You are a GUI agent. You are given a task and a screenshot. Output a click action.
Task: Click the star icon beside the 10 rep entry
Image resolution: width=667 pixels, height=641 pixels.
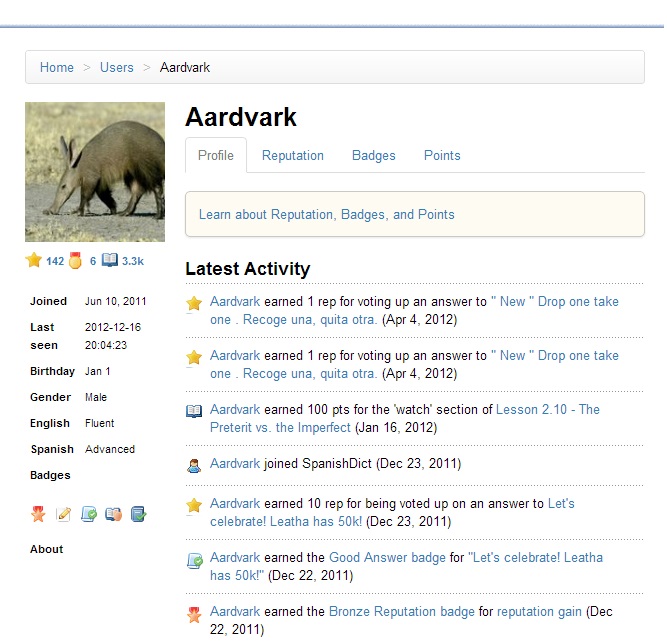click(194, 506)
